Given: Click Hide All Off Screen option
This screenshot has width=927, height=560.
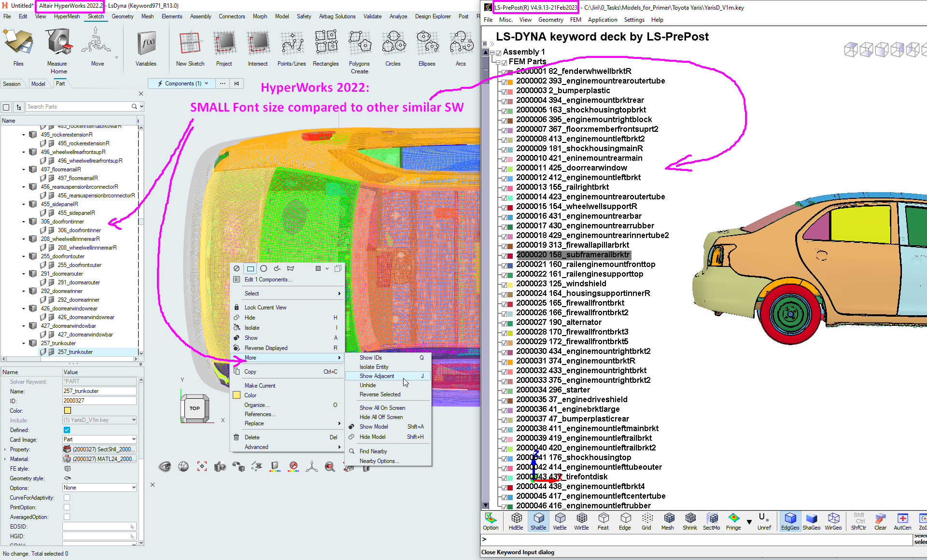Looking at the screenshot, I should (x=387, y=417).
